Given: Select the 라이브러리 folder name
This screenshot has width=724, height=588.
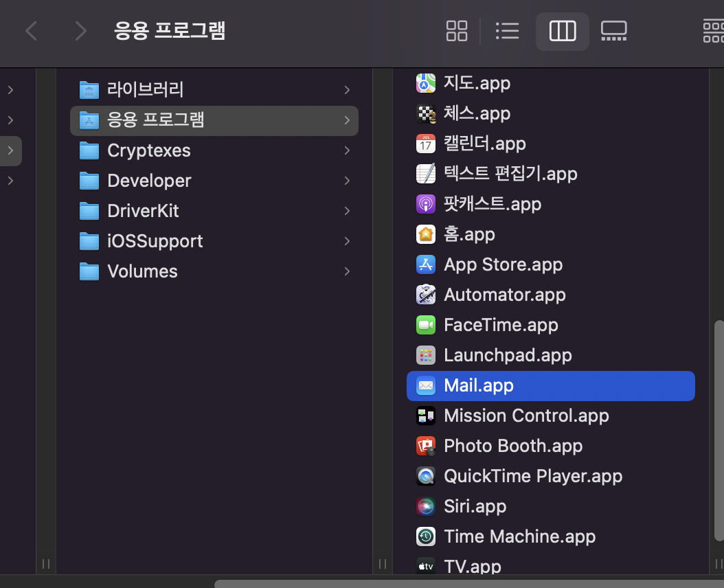Looking at the screenshot, I should point(146,89).
